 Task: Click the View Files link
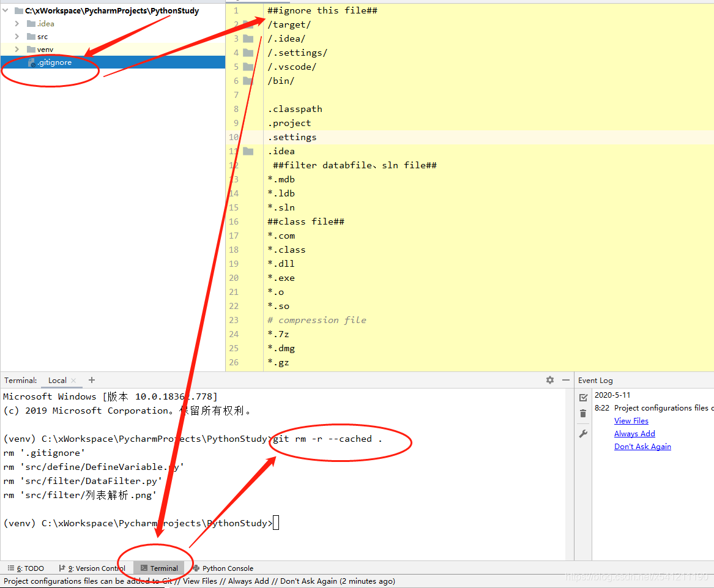click(x=631, y=421)
